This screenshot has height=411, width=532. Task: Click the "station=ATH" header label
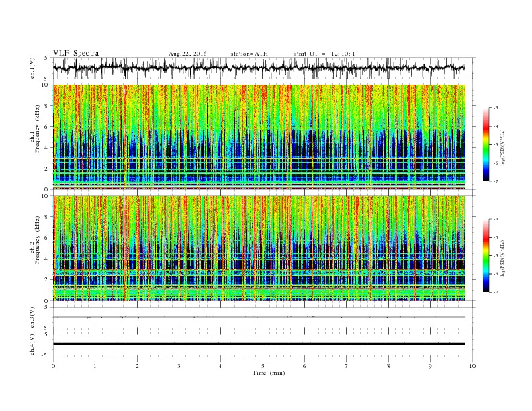249,54
